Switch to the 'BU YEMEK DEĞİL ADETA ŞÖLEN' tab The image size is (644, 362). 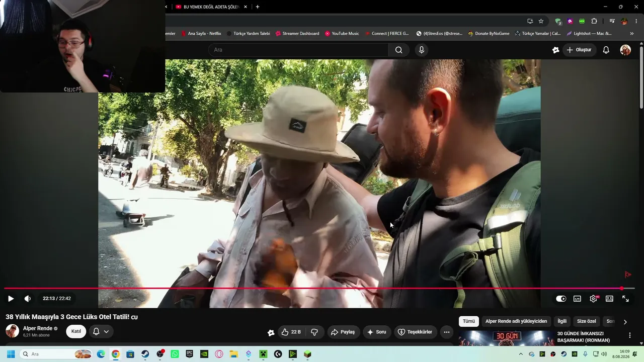(x=211, y=7)
